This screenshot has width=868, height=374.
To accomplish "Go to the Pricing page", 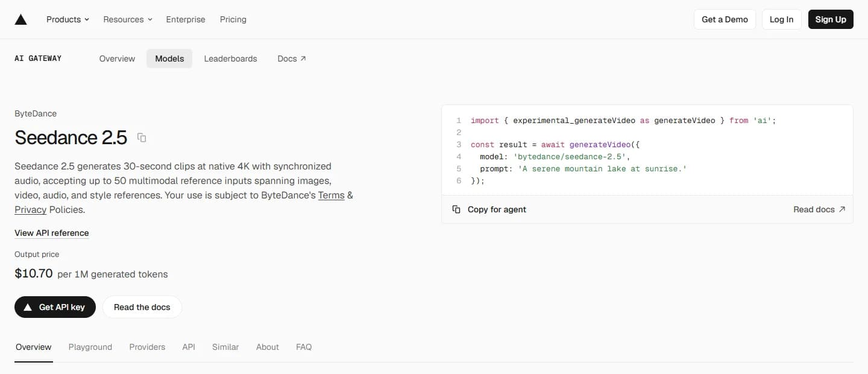I will (x=233, y=19).
